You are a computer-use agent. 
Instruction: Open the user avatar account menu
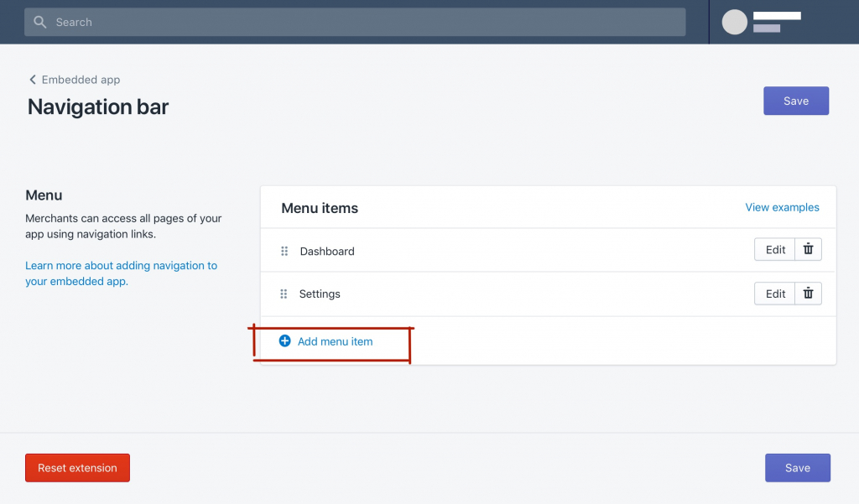pyautogui.click(x=734, y=22)
